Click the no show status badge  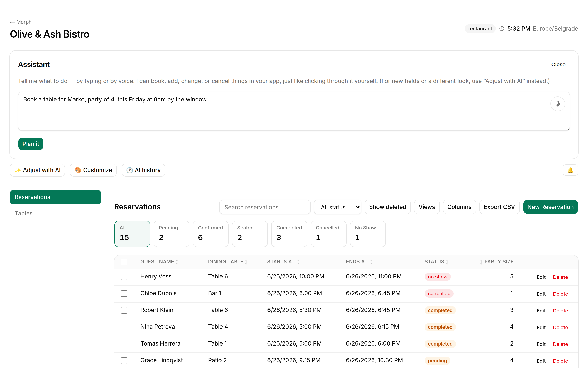click(437, 277)
